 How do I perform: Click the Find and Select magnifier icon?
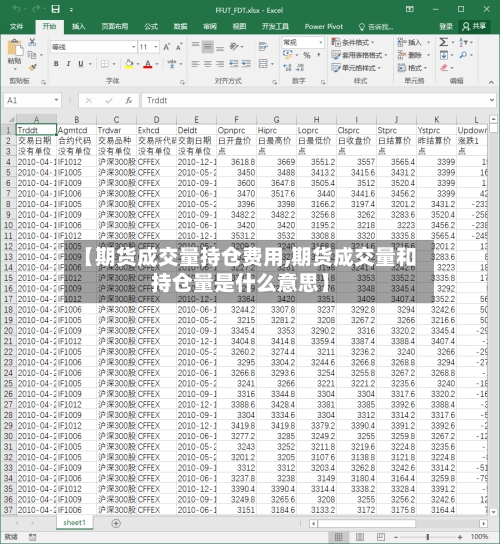point(463,55)
